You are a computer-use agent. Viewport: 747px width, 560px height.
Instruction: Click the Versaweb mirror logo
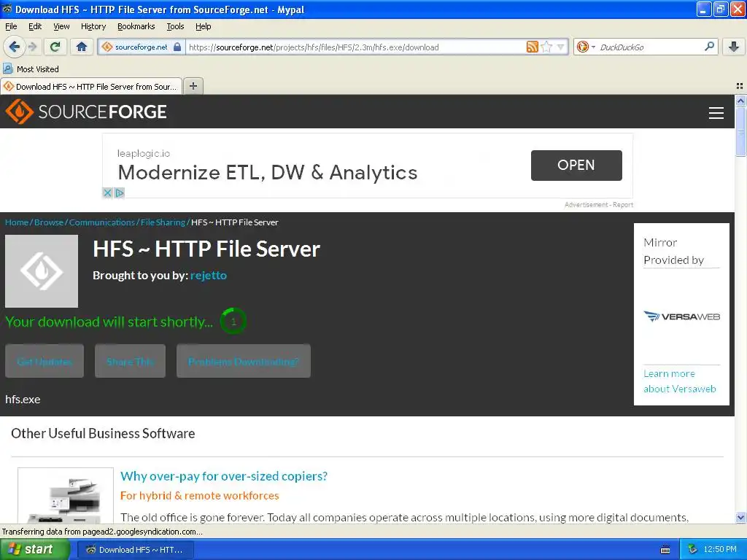[682, 316]
